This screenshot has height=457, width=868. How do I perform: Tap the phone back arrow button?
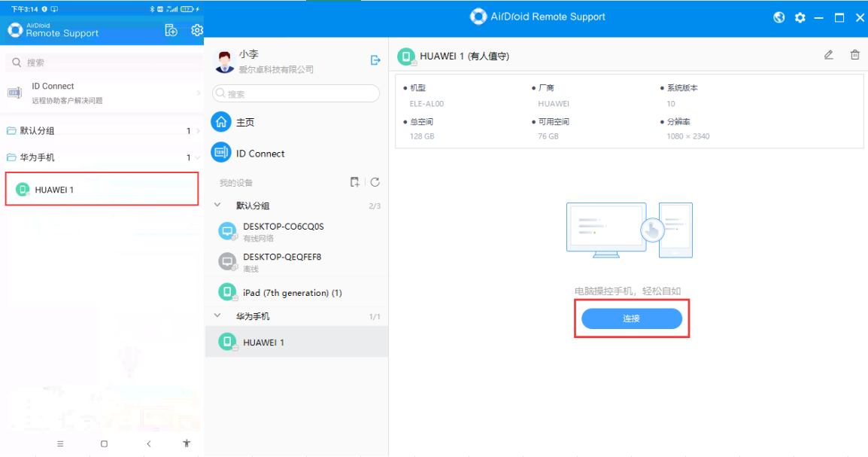tap(148, 443)
